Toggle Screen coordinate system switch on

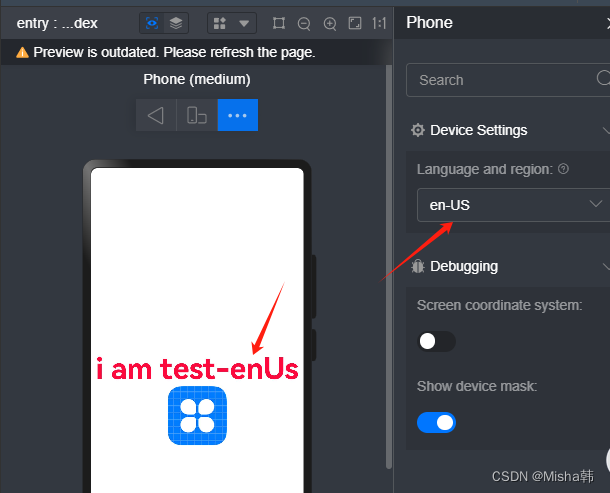(x=436, y=341)
